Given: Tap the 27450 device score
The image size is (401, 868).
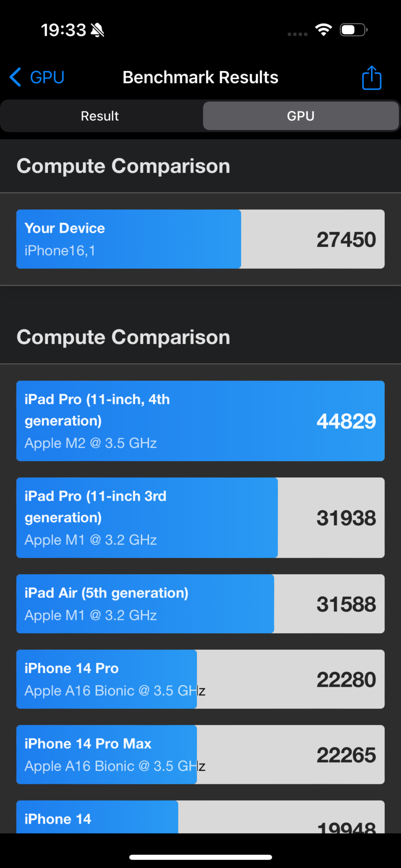Looking at the screenshot, I should [x=346, y=240].
